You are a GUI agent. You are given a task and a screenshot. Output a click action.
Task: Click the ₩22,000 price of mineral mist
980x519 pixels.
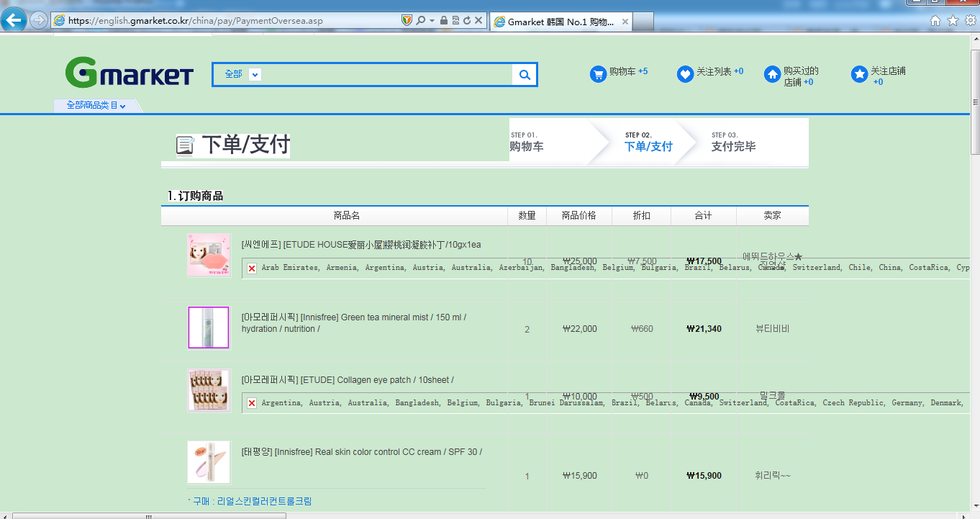[579, 329]
